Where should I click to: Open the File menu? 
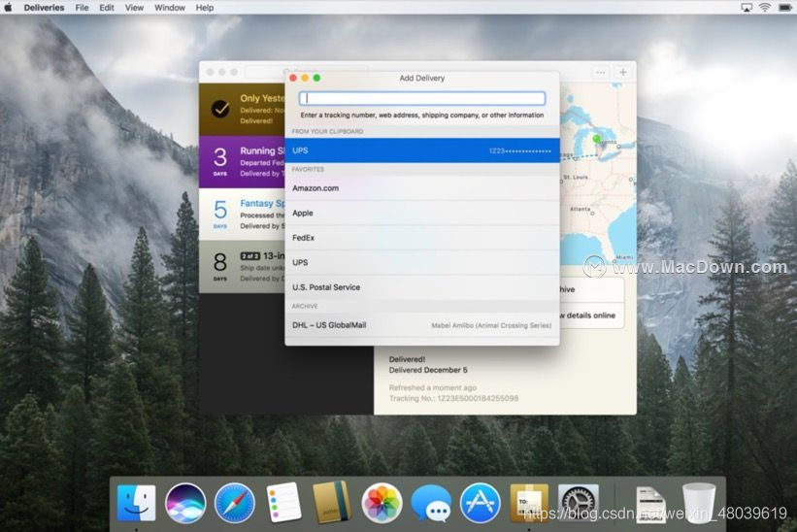point(82,8)
